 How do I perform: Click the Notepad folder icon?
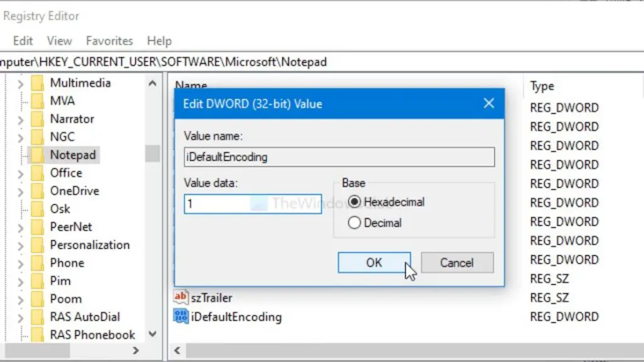pos(37,155)
